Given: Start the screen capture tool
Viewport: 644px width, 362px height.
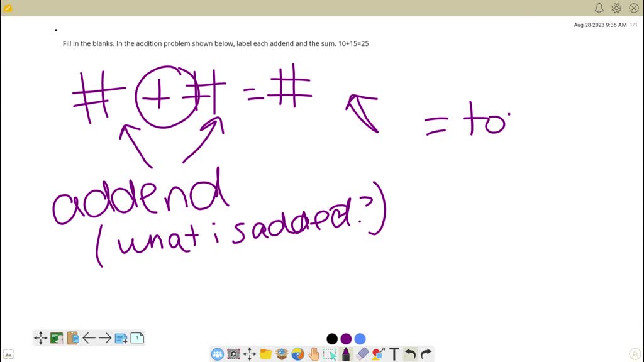Looking at the screenshot, I should (233, 354).
